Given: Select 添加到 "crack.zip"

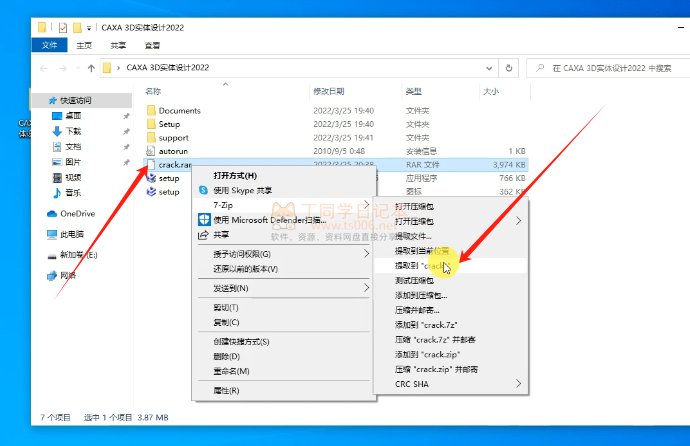Looking at the screenshot, I should 451,355.
